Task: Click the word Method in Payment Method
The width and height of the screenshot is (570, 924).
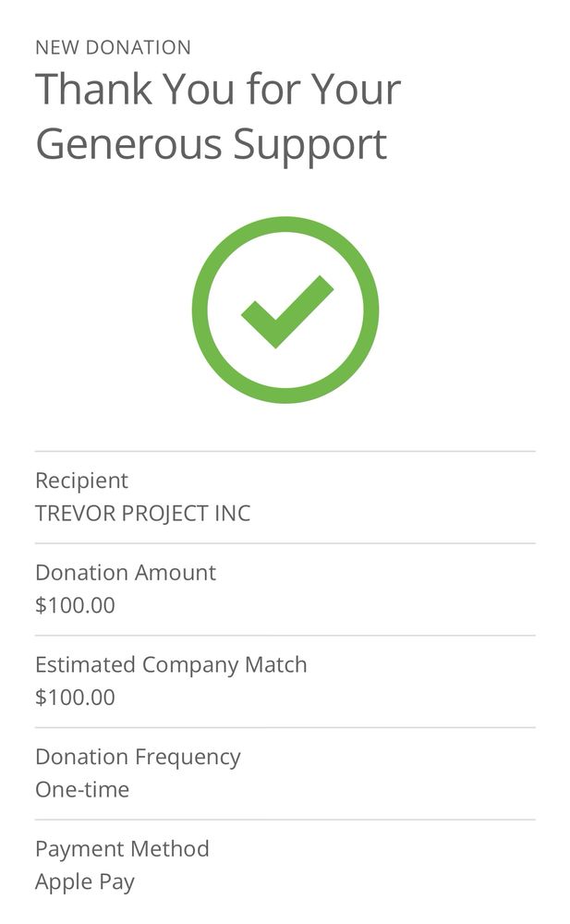Action: coord(170,848)
